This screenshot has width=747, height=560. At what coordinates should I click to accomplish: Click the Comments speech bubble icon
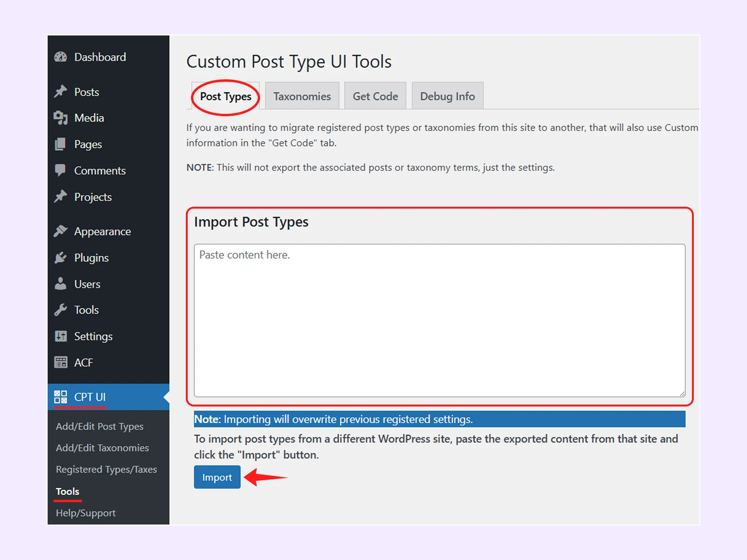point(61,170)
